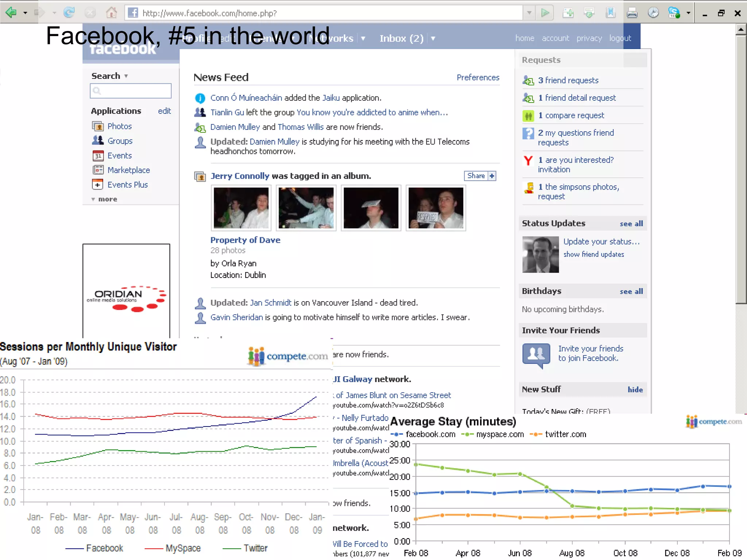Viewport: 747px width, 560px height.
Task: Open the Inbox dropdown arrow
Action: pyautogui.click(x=433, y=38)
